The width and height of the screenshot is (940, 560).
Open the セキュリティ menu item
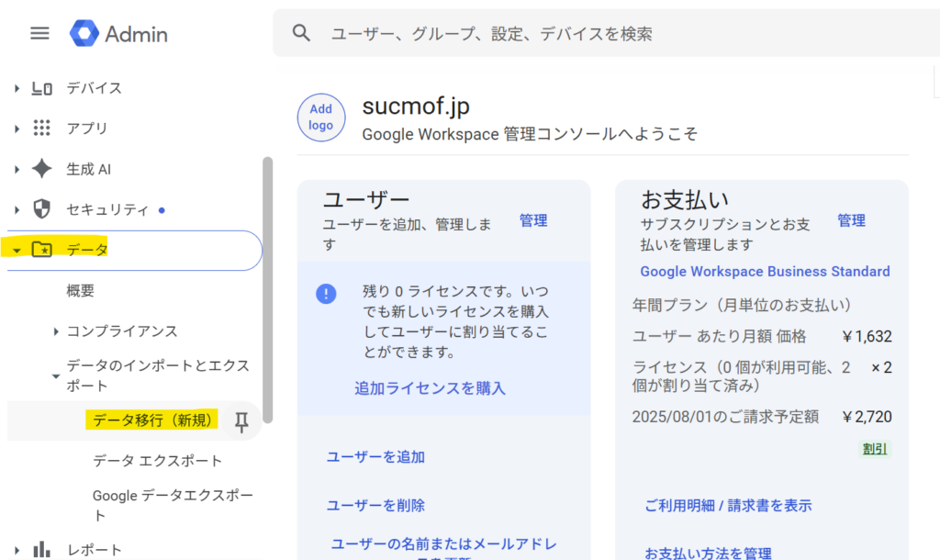tap(107, 210)
